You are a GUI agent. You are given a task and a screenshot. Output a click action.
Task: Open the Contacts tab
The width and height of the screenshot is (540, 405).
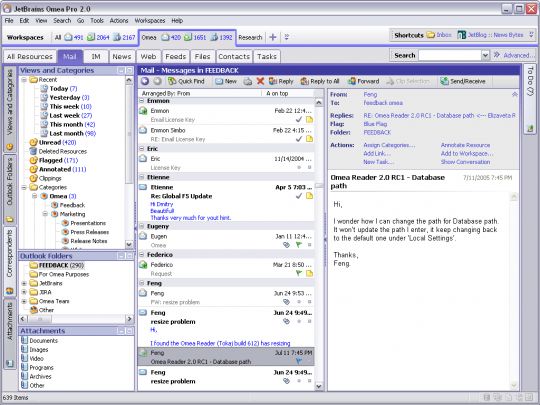[x=234, y=56]
